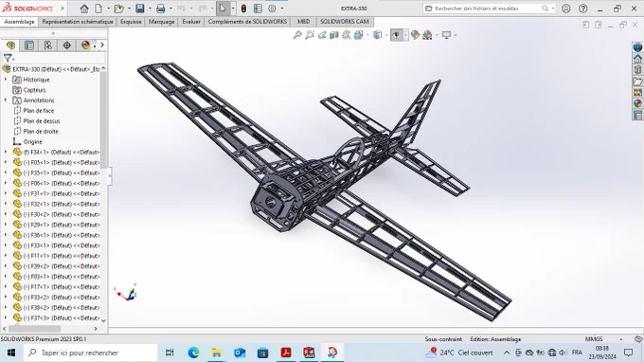
Task: Open the MMGS unit system selector
Action: 594,339
